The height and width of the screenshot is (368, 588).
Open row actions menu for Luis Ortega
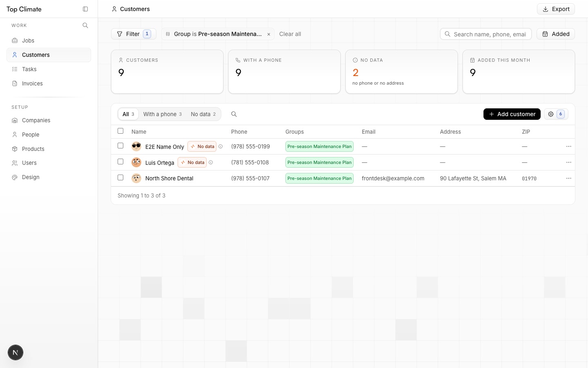pyautogui.click(x=568, y=162)
